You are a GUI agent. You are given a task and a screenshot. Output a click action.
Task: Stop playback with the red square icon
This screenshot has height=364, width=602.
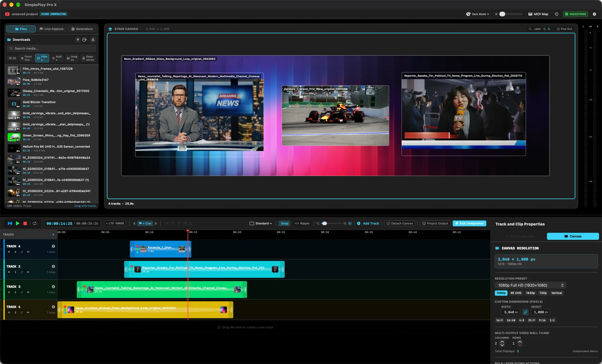tap(25, 223)
